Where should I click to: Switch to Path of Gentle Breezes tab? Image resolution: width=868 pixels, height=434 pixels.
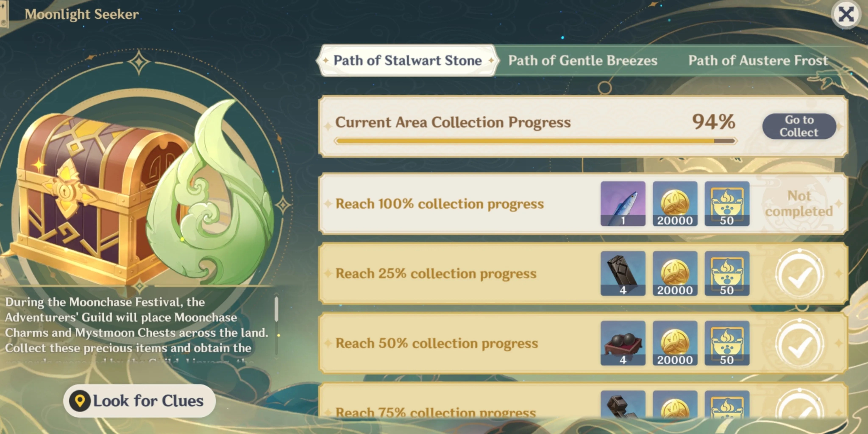pos(583,61)
